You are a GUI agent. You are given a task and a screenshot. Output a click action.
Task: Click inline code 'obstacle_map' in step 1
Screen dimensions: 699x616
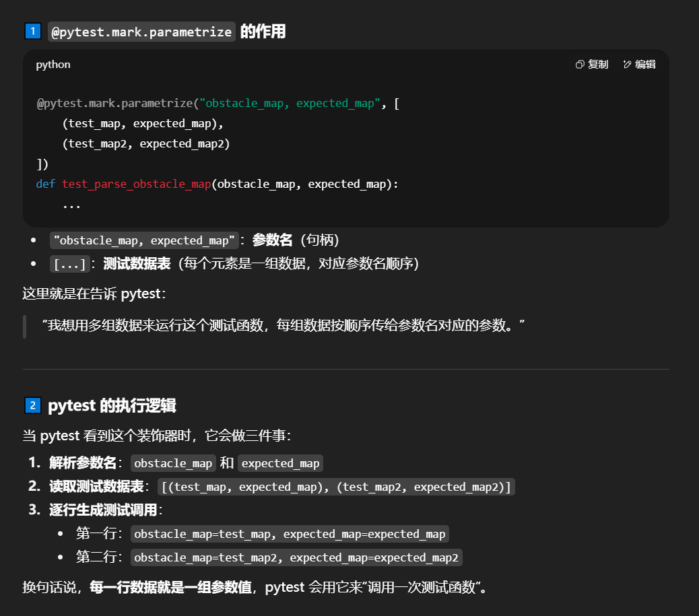pyautogui.click(x=173, y=463)
